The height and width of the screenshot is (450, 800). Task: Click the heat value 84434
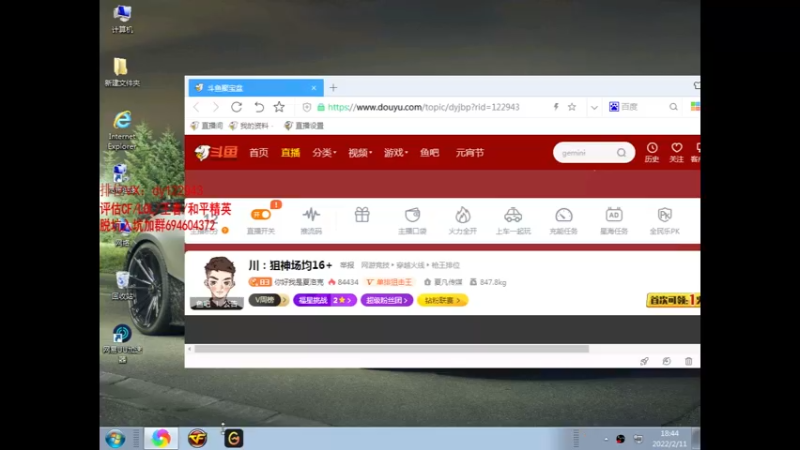click(348, 282)
